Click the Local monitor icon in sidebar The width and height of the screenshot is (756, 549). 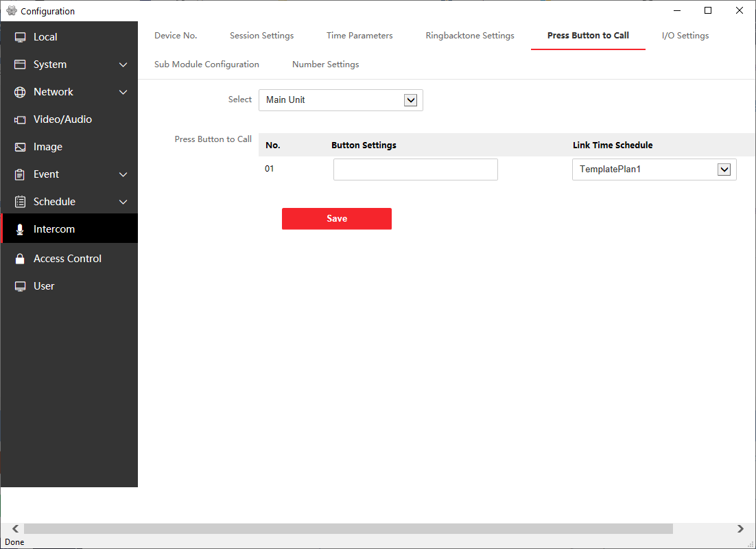pos(20,37)
